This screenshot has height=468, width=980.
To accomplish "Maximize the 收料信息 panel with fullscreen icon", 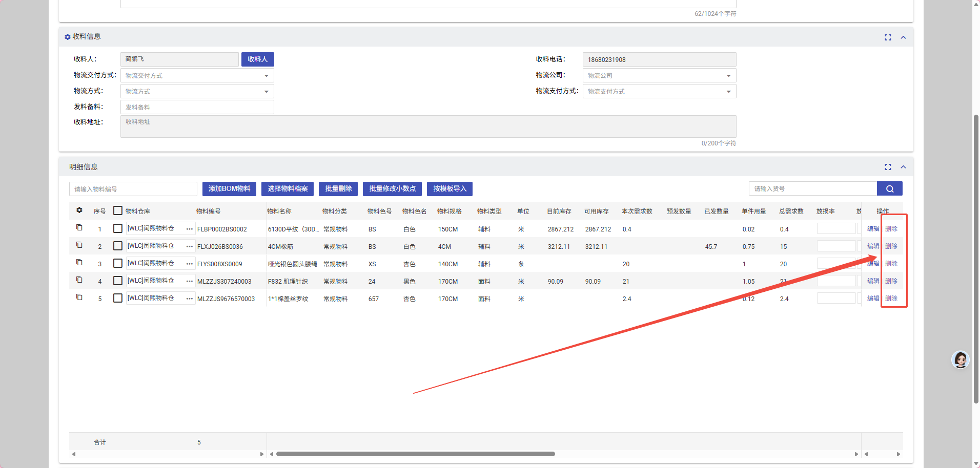I will point(888,37).
